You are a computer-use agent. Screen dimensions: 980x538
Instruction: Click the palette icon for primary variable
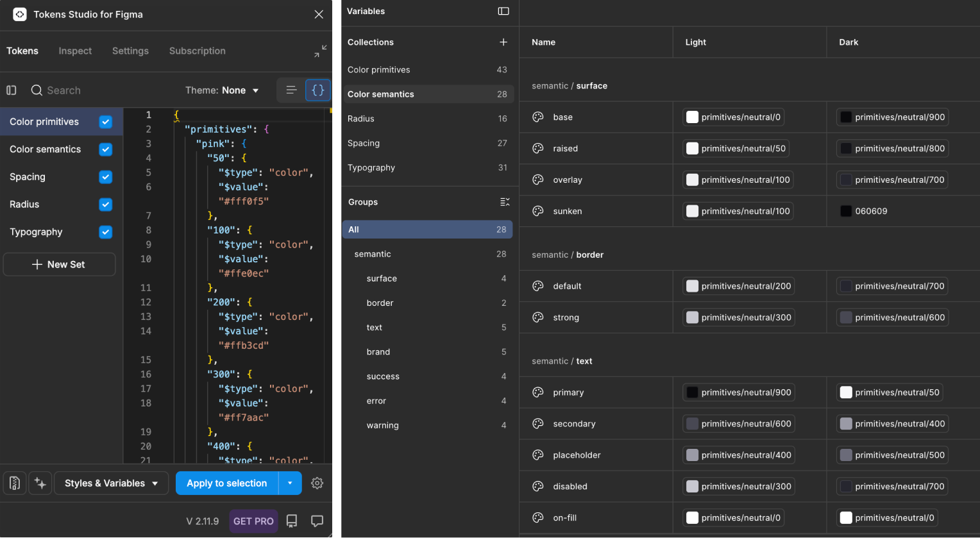(538, 392)
